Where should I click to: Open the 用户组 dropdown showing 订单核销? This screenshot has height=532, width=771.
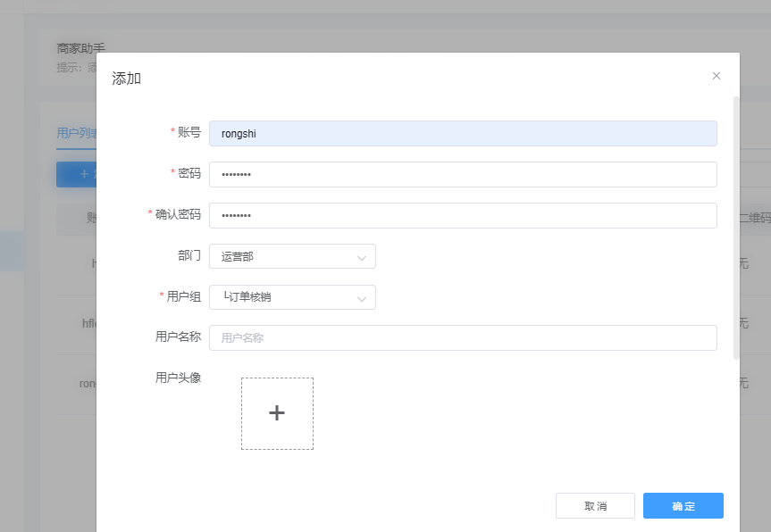(292, 297)
